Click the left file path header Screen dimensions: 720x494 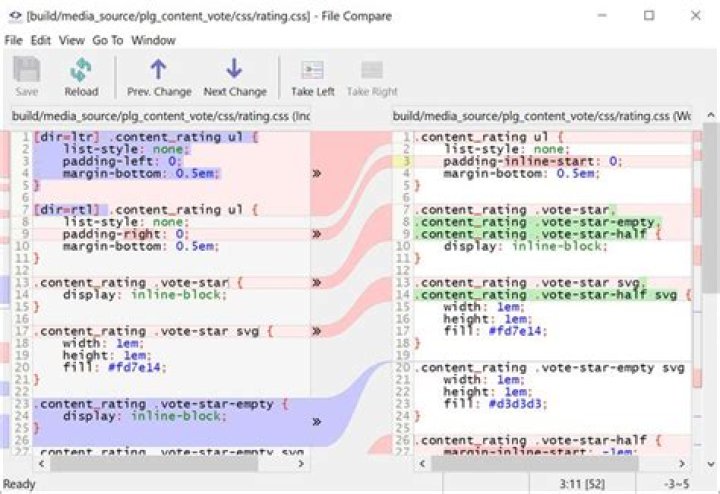[x=160, y=116]
